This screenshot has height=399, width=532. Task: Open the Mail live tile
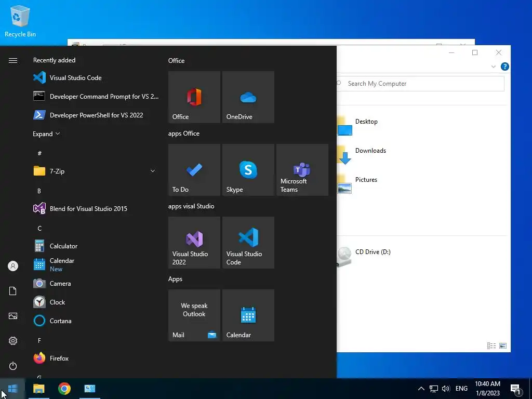[x=194, y=315]
